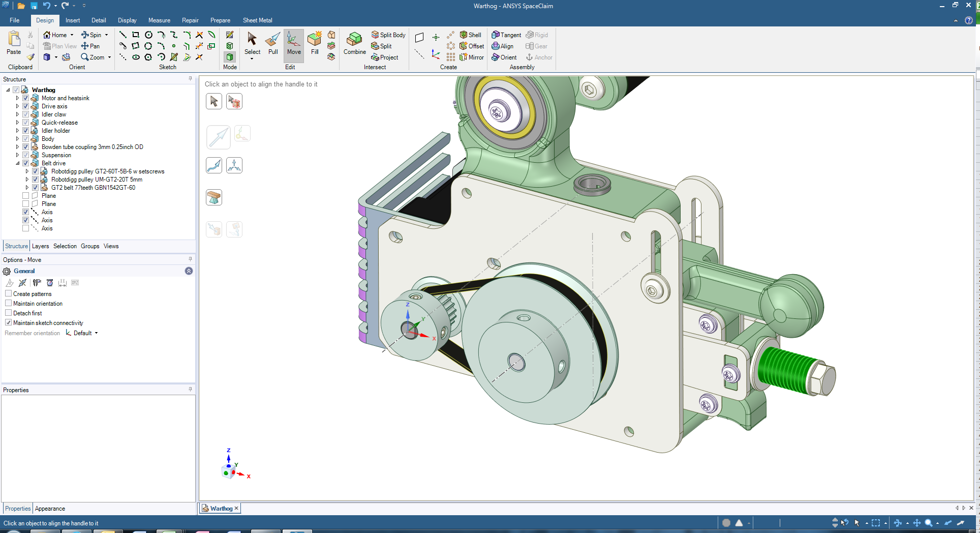
Task: Click the Combine tool icon
Action: pyautogui.click(x=354, y=43)
